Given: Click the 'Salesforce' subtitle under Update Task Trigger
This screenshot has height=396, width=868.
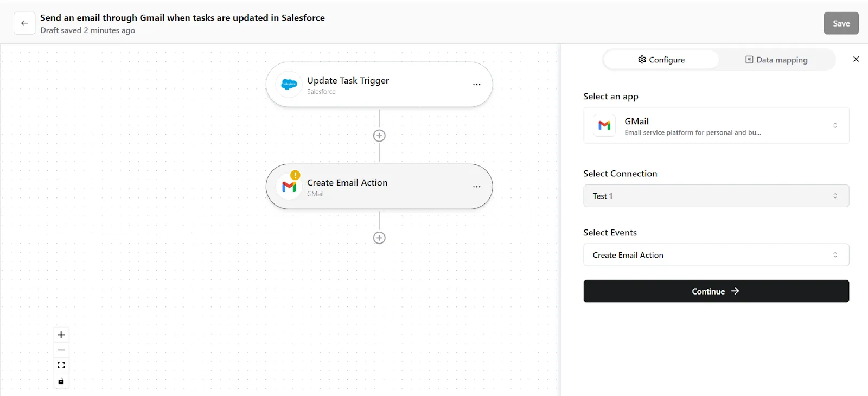Looking at the screenshot, I should coord(321,92).
